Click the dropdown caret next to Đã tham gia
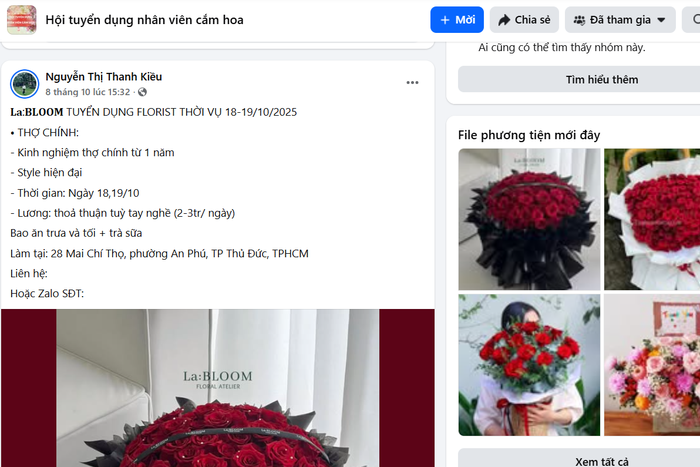 (662, 20)
